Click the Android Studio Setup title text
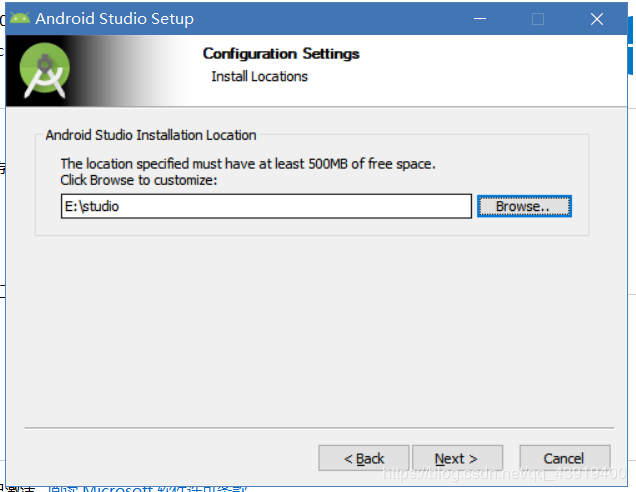Viewport: 636px width, 492px height. (x=115, y=19)
